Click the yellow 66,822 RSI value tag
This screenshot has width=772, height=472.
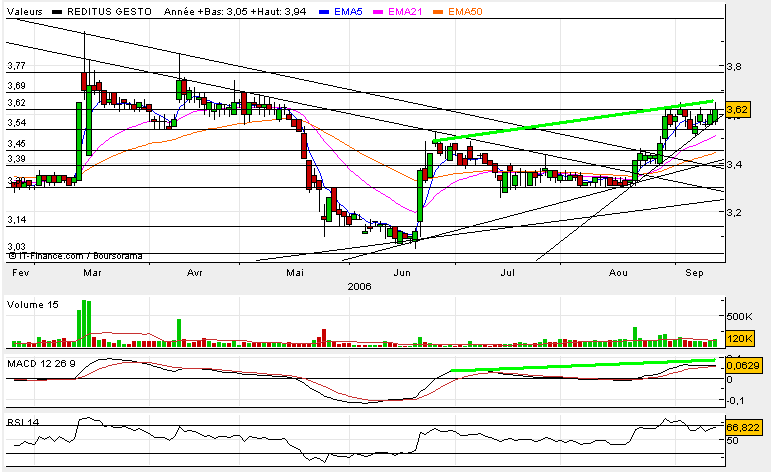tap(743, 427)
